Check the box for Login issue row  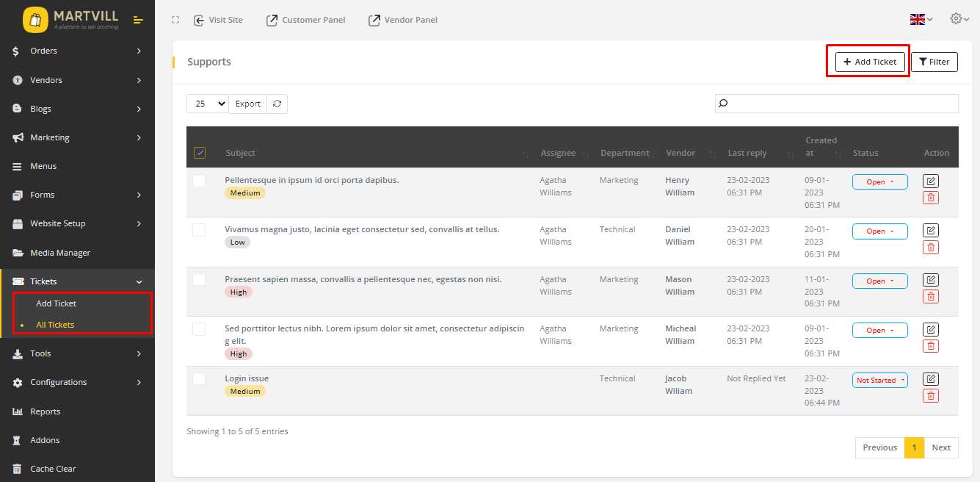199,378
